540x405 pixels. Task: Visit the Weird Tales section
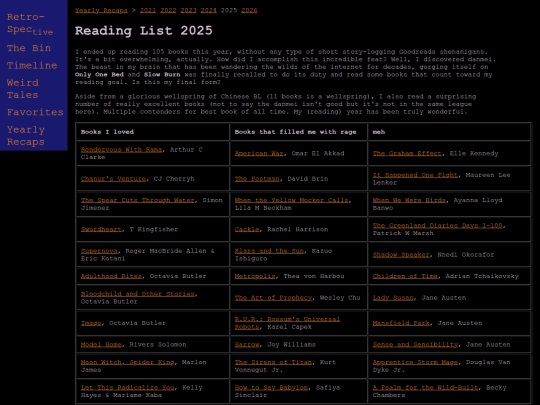(x=23, y=89)
